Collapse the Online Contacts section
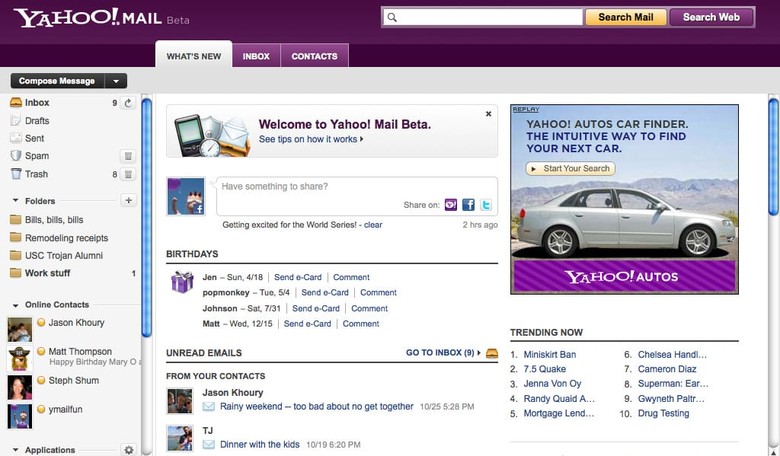This screenshot has width=780, height=456. [x=15, y=305]
